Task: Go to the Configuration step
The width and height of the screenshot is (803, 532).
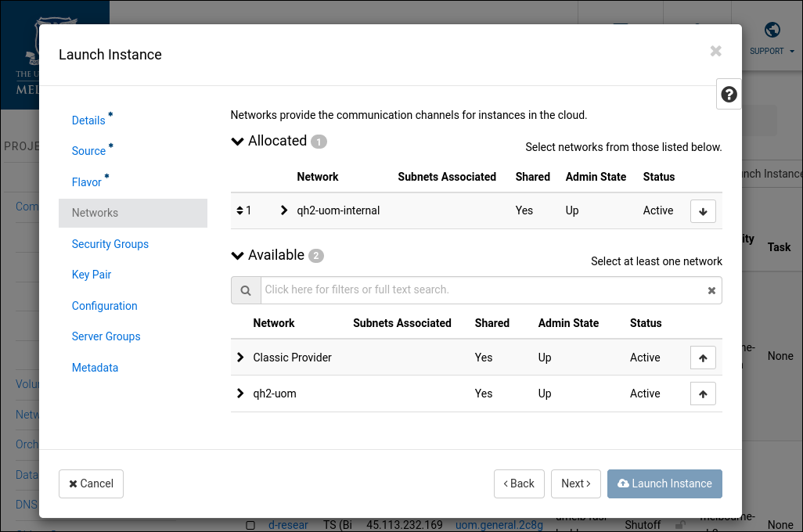Action: (104, 306)
